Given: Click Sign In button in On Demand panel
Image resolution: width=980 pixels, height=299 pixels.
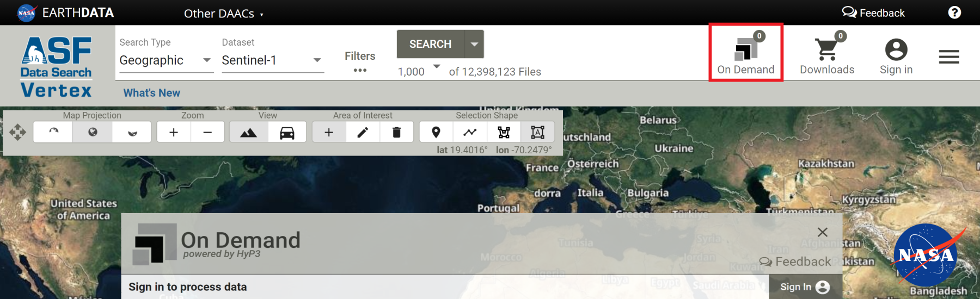Looking at the screenshot, I should (805, 287).
